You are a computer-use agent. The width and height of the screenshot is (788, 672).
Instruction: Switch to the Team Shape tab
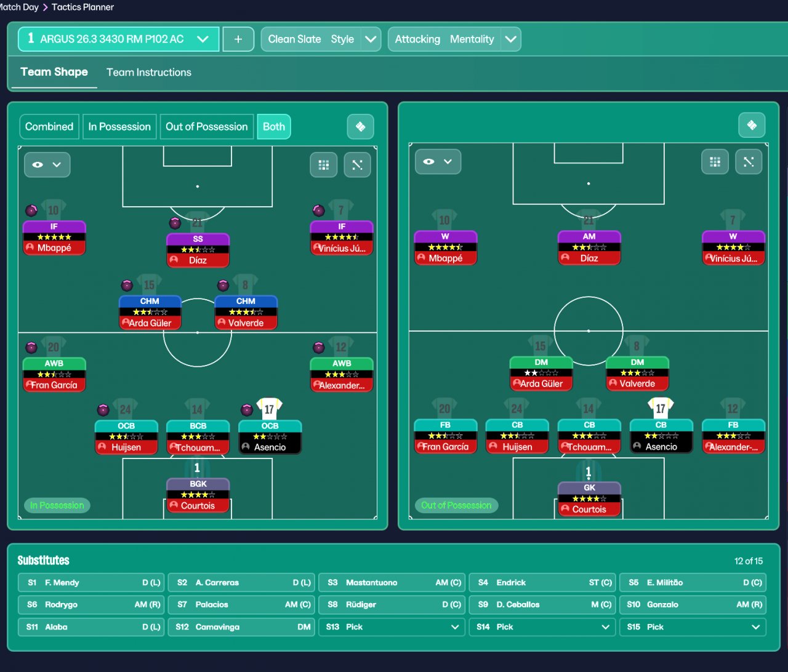(x=54, y=72)
